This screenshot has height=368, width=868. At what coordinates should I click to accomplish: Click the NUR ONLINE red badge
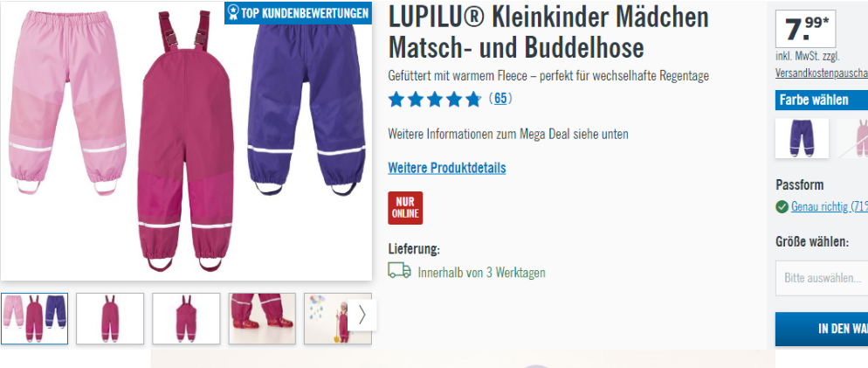point(405,208)
